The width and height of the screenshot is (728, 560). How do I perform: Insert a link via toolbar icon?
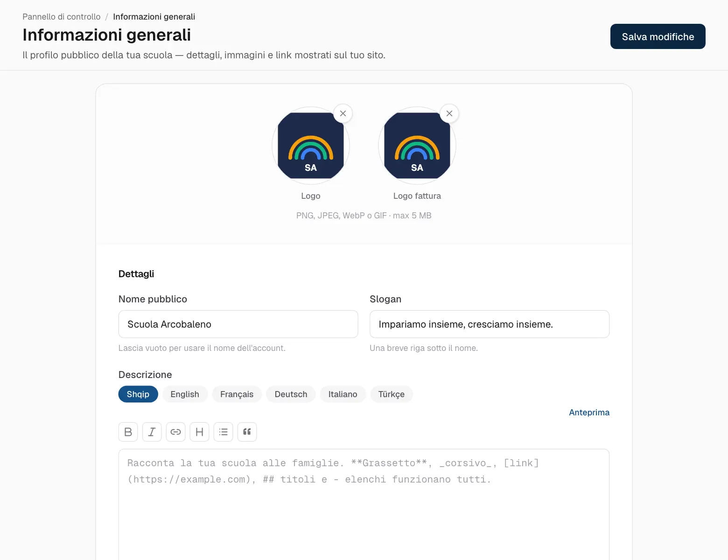click(x=176, y=432)
